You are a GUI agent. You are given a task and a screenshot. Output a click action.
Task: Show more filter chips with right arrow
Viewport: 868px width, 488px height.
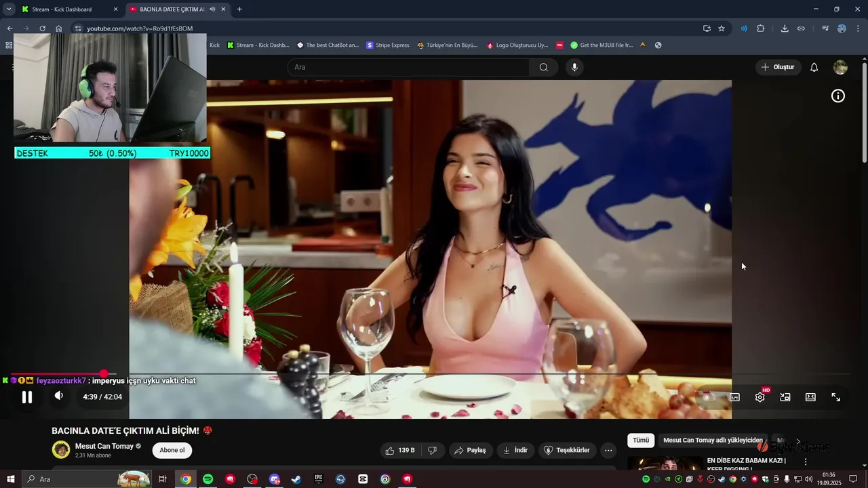click(798, 441)
